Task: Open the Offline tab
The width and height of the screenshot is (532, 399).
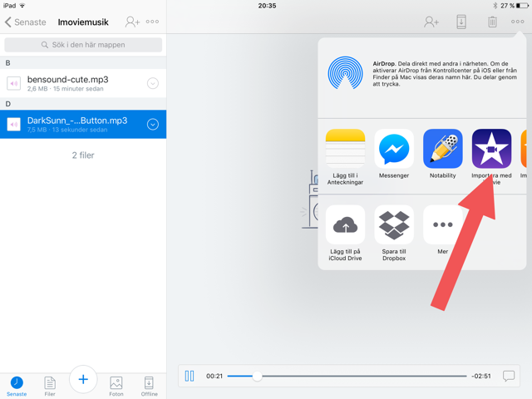Action: click(149, 384)
